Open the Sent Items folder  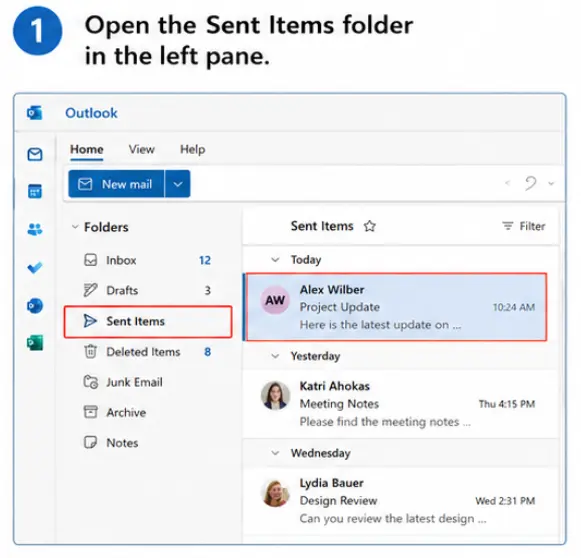[147, 321]
